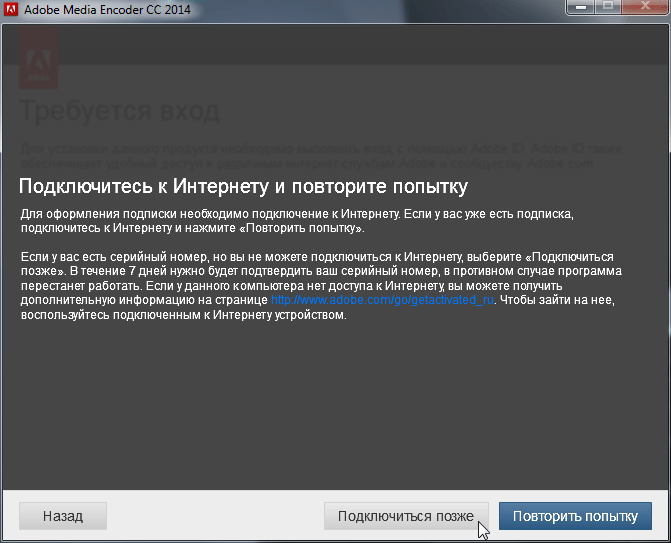This screenshot has width=671, height=543.
Task: Choose Подключиться позже
Action: pos(406,516)
